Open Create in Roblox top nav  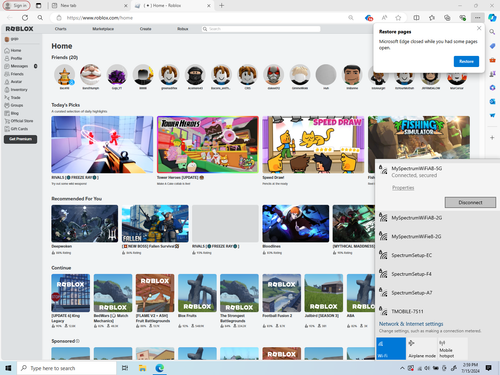[145, 29]
